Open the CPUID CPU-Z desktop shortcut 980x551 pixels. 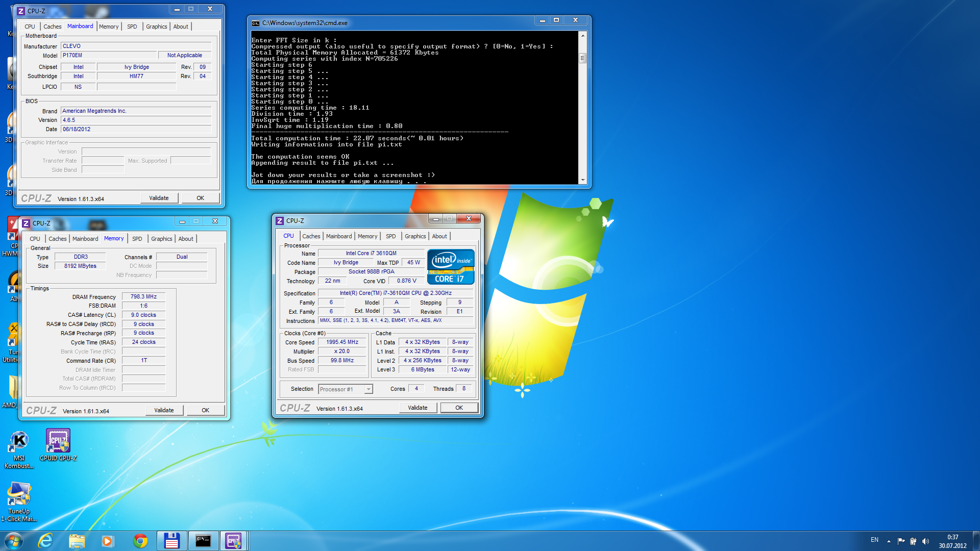58,445
